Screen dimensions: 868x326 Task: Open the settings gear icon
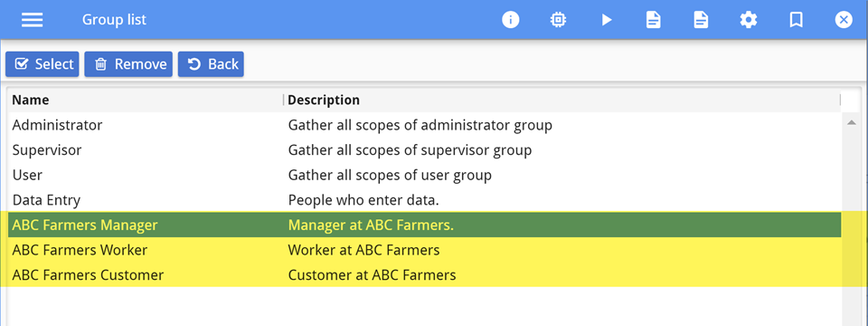click(x=749, y=20)
